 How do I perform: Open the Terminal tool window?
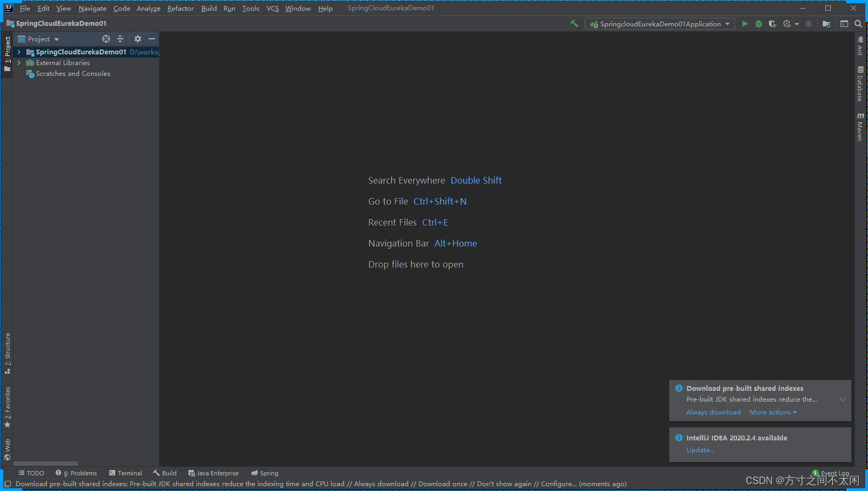coord(125,473)
